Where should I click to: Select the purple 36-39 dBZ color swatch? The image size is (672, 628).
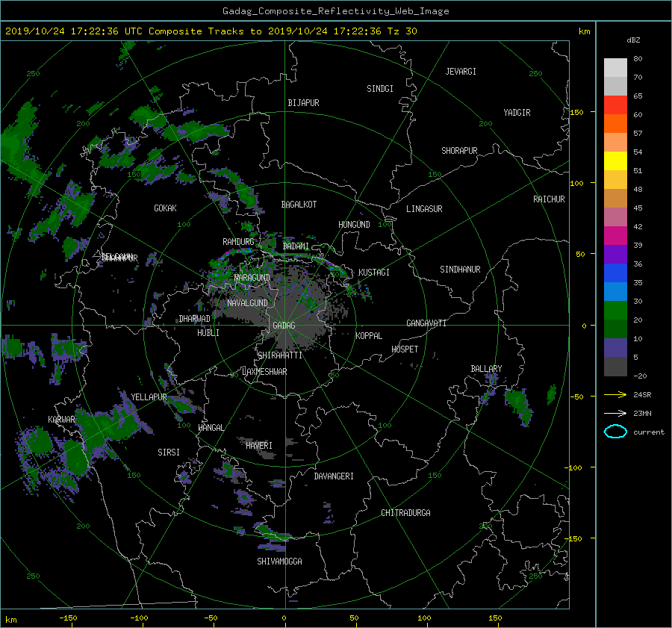pos(615,255)
